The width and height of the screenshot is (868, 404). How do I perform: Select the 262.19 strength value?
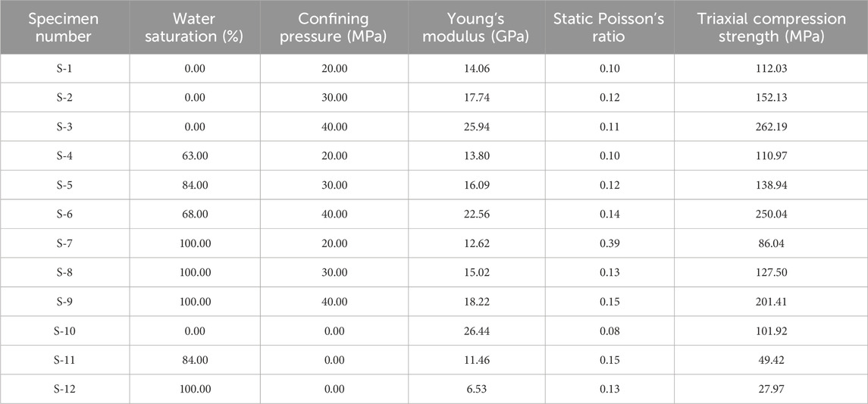tap(771, 127)
